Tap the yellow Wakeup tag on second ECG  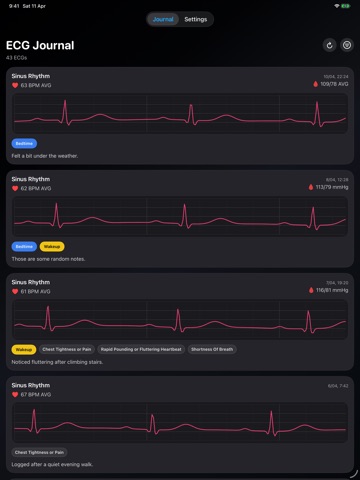[x=52, y=246]
